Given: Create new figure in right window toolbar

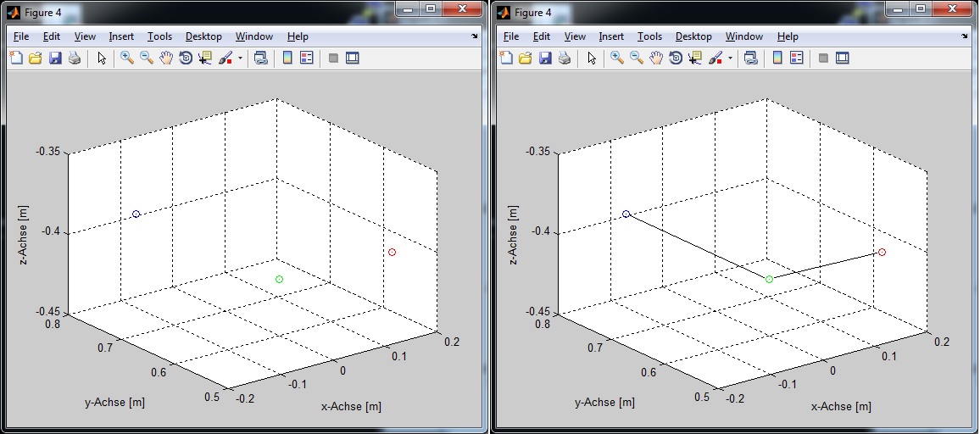Looking at the screenshot, I should [x=506, y=58].
